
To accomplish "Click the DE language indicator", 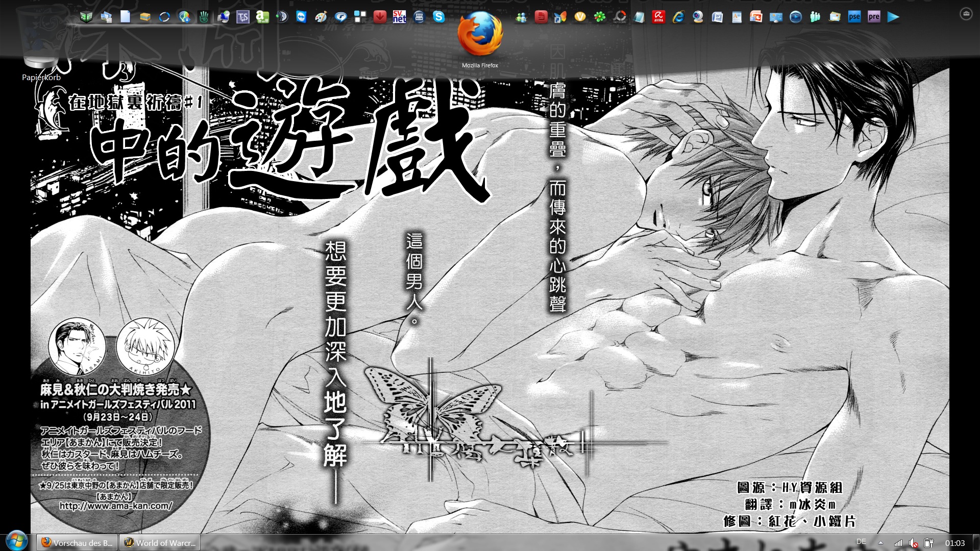I will click(861, 542).
